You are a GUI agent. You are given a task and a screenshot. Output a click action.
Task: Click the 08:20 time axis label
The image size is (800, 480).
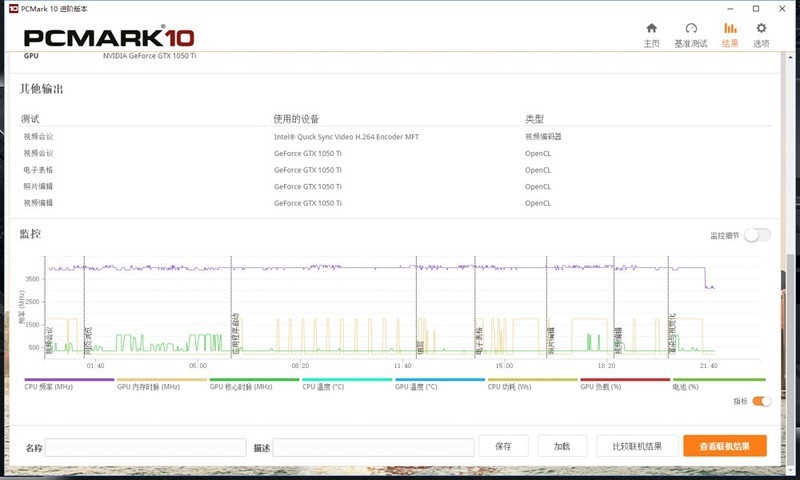tap(300, 366)
